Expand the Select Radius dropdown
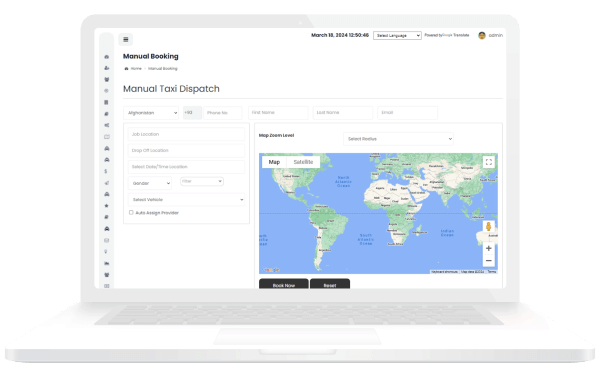Image resolution: width=600 pixels, height=380 pixels. point(398,139)
